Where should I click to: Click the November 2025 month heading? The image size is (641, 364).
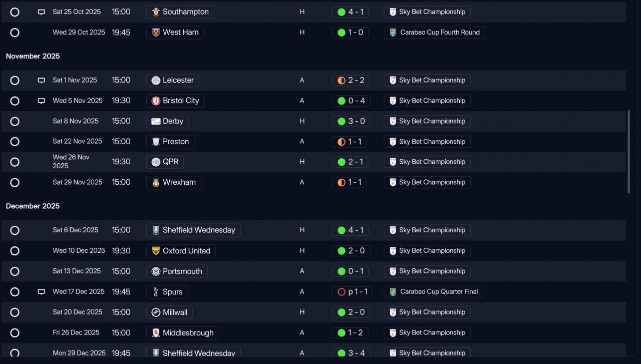[x=33, y=56]
